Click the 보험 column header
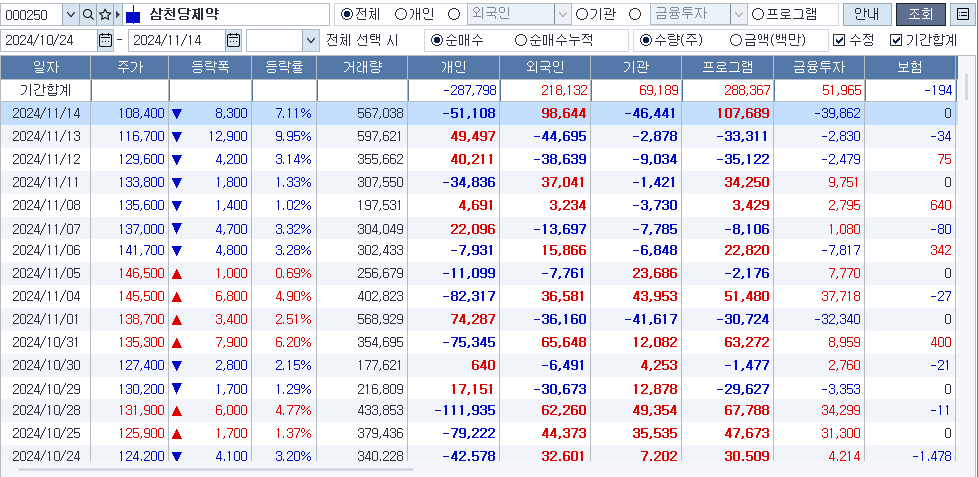This screenshot has height=477, width=978. 910,67
